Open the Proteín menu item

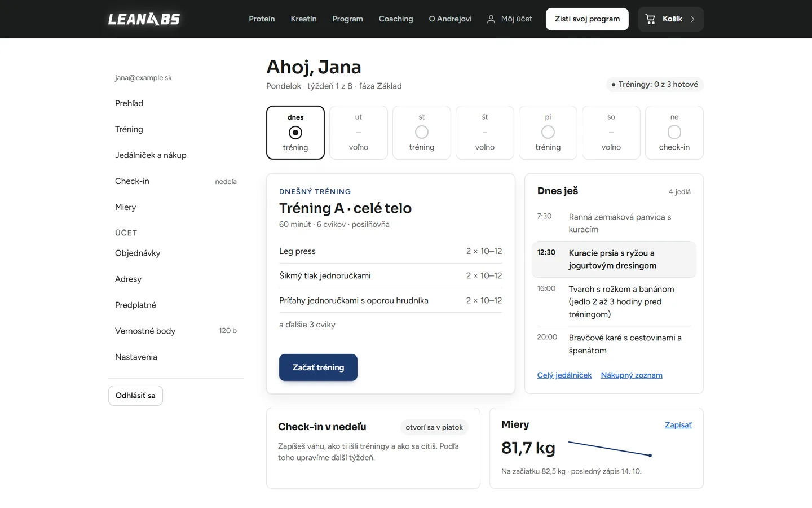coord(262,19)
